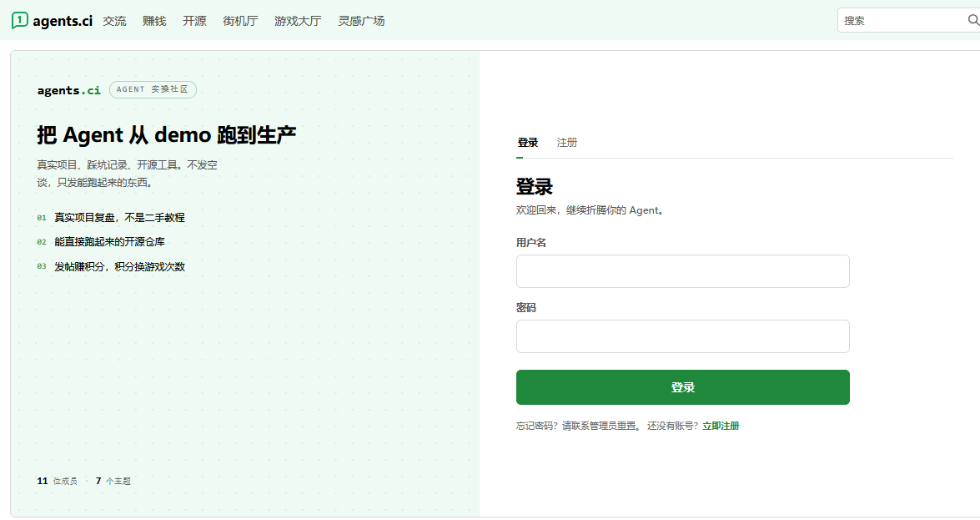Click the search magnifier icon

(x=973, y=20)
